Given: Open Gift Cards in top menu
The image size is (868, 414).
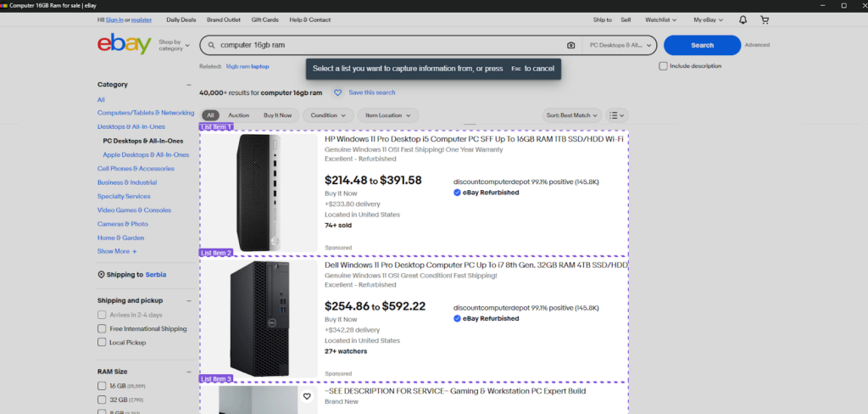Looking at the screenshot, I should pos(264,20).
